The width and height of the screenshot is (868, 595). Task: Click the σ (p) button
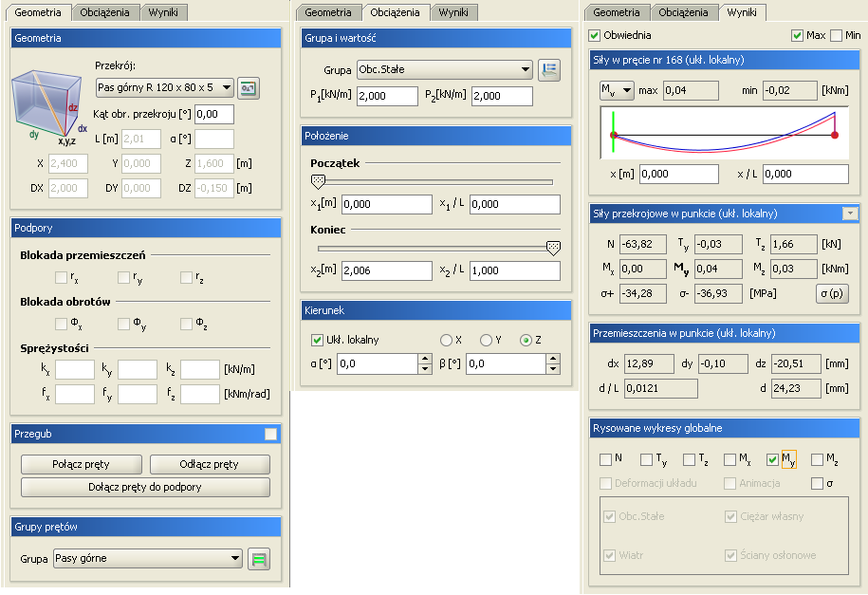tap(832, 293)
